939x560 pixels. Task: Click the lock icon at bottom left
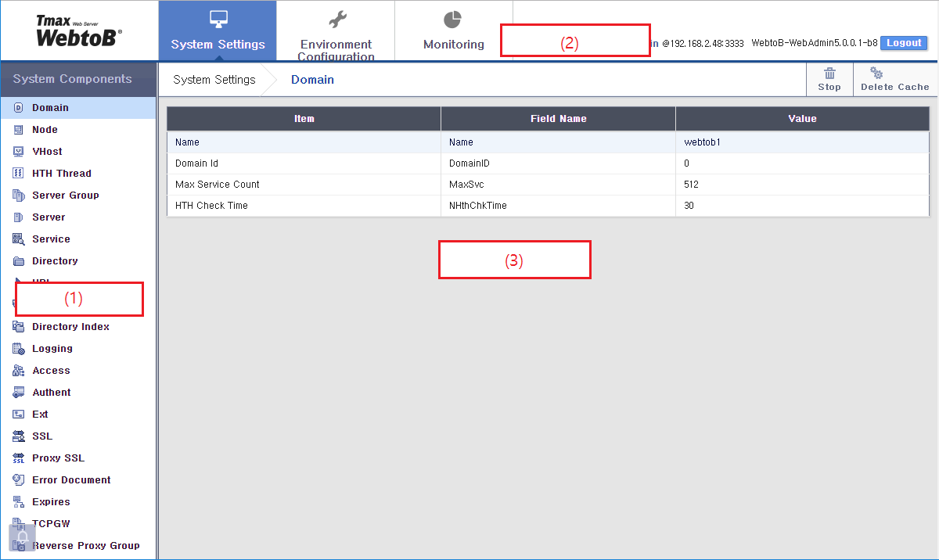[21, 537]
